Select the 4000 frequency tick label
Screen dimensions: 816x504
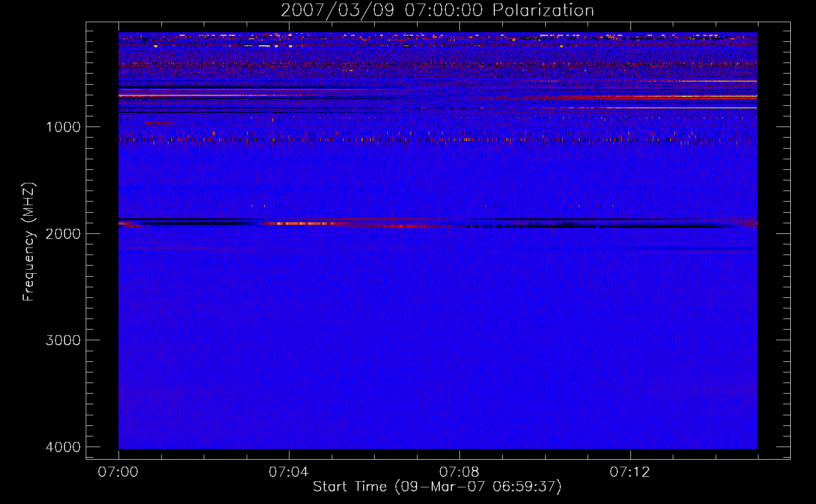coord(63,447)
